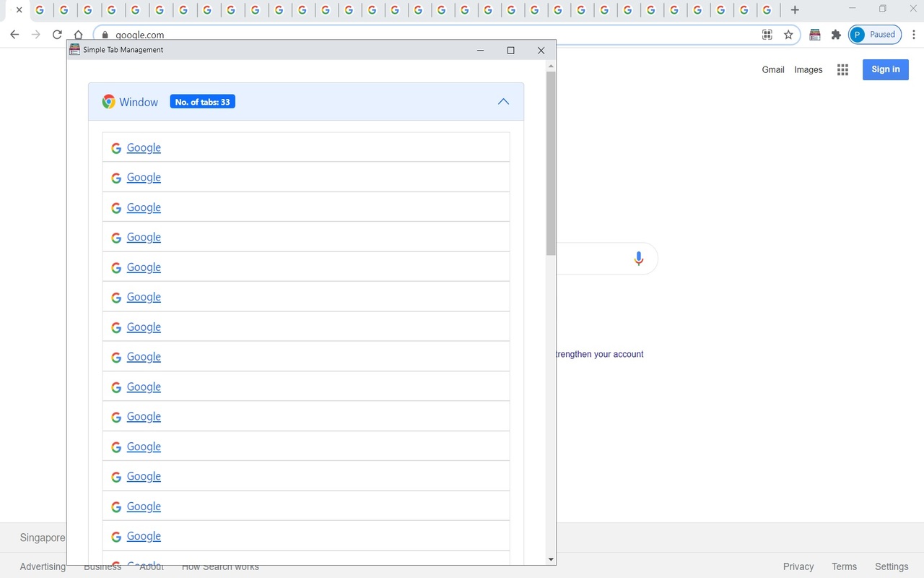Click the Advertising footer link

pyautogui.click(x=43, y=566)
